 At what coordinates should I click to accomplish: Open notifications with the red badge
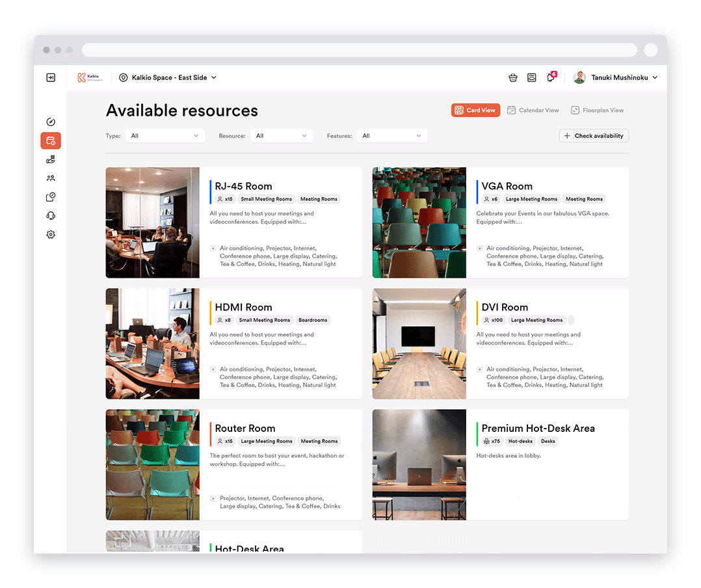coord(551,77)
